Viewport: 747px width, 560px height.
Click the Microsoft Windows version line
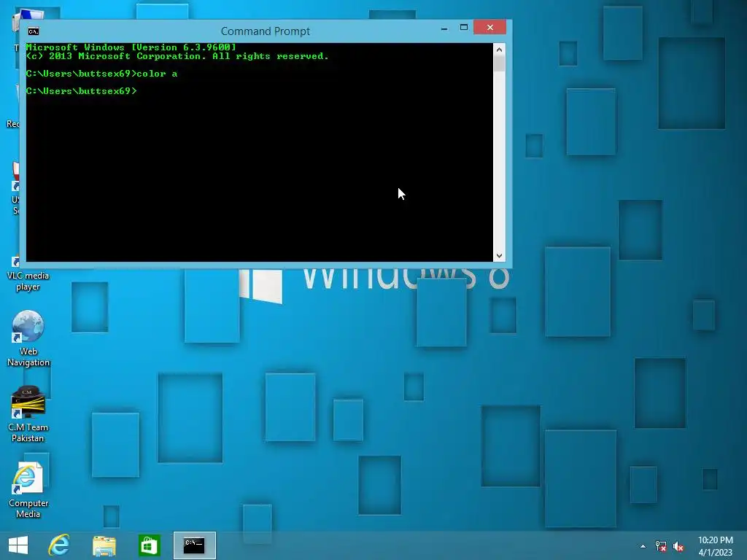pyautogui.click(x=131, y=47)
